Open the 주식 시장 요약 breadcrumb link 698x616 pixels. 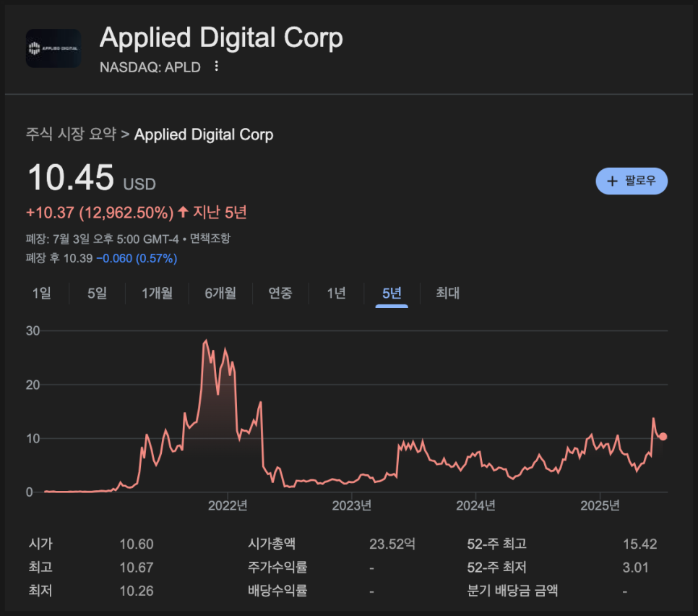[71, 134]
